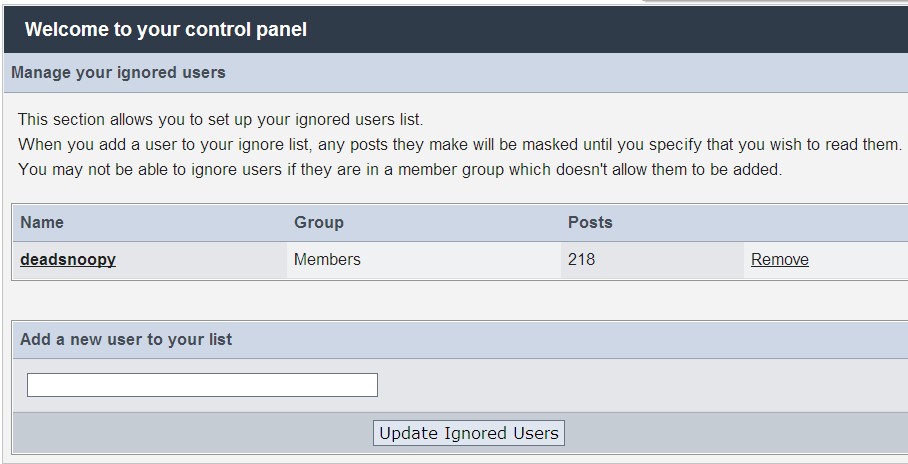The image size is (908, 464).
Task: Click the Add a new user heading
Action: pyautogui.click(x=126, y=339)
